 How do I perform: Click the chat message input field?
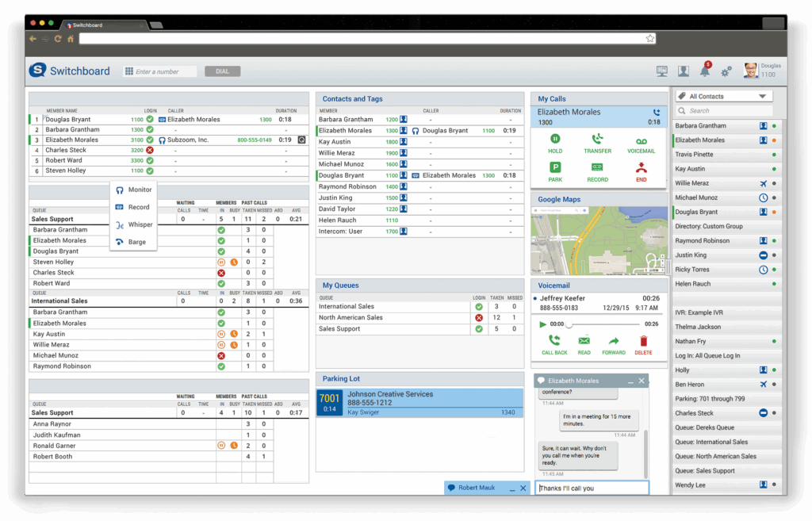point(592,488)
